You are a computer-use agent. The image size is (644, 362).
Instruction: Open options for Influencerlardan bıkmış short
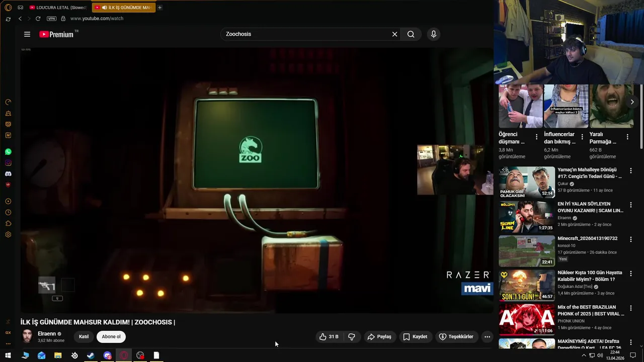tap(582, 137)
